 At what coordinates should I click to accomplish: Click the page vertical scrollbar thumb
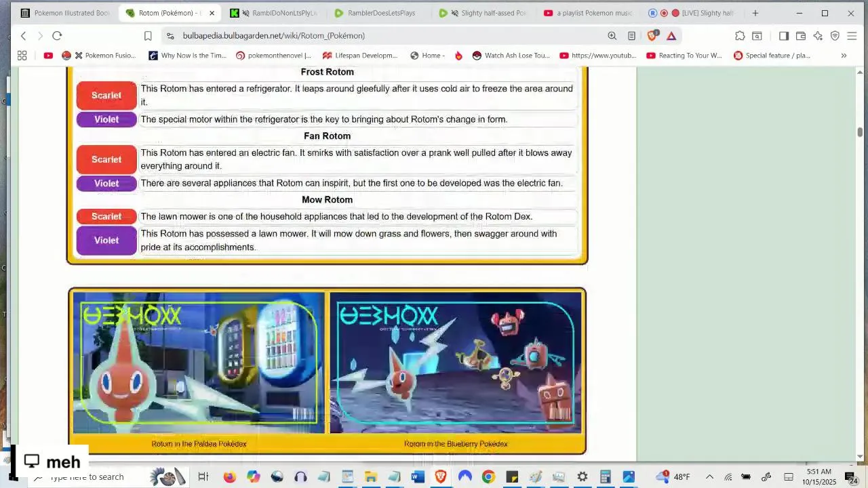point(860,132)
